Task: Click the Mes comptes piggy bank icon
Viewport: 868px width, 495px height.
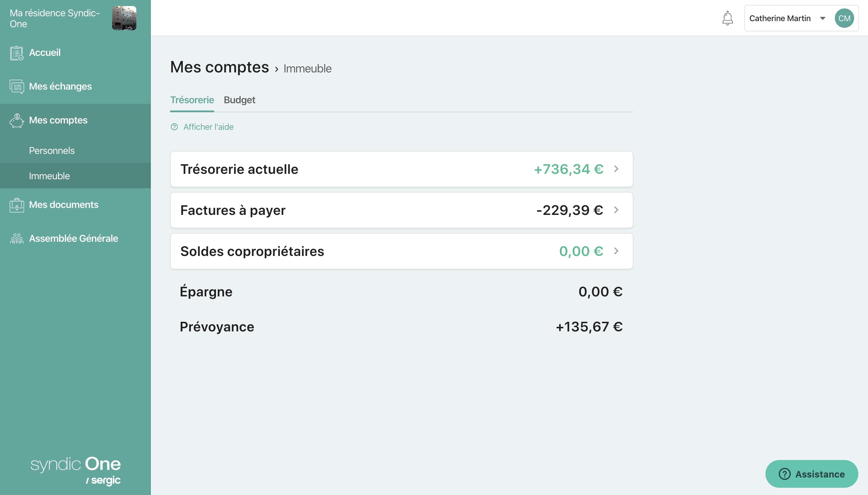Action: point(17,121)
